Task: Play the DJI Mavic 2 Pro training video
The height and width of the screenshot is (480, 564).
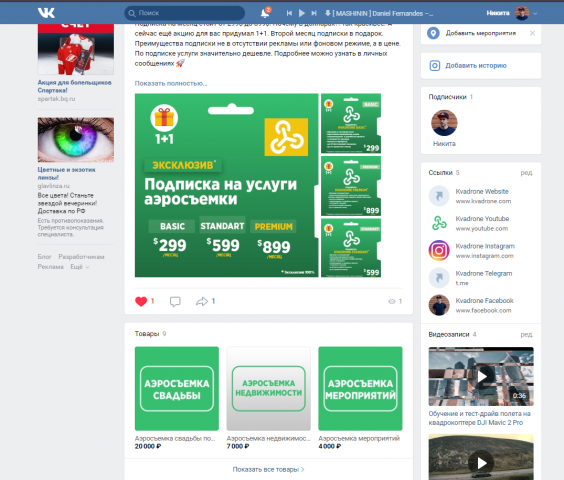Action: (x=481, y=376)
